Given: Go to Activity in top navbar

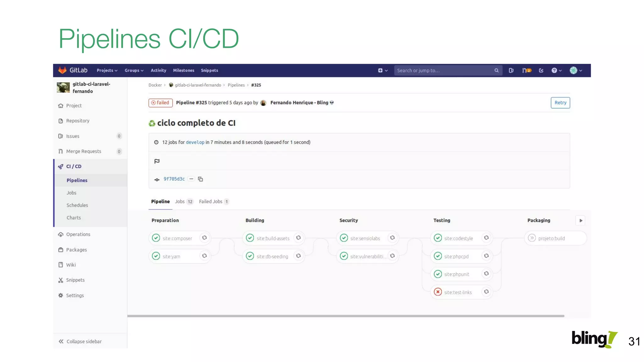Looking at the screenshot, I should [158, 70].
